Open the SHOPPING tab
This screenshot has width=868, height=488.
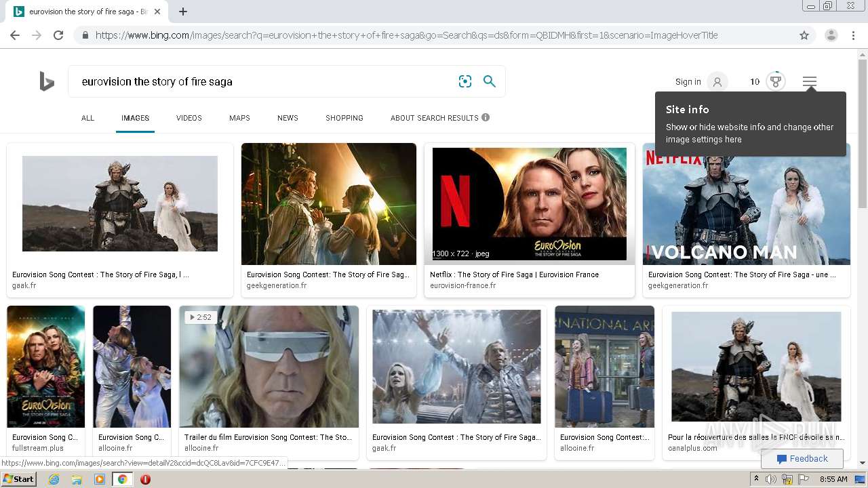344,118
